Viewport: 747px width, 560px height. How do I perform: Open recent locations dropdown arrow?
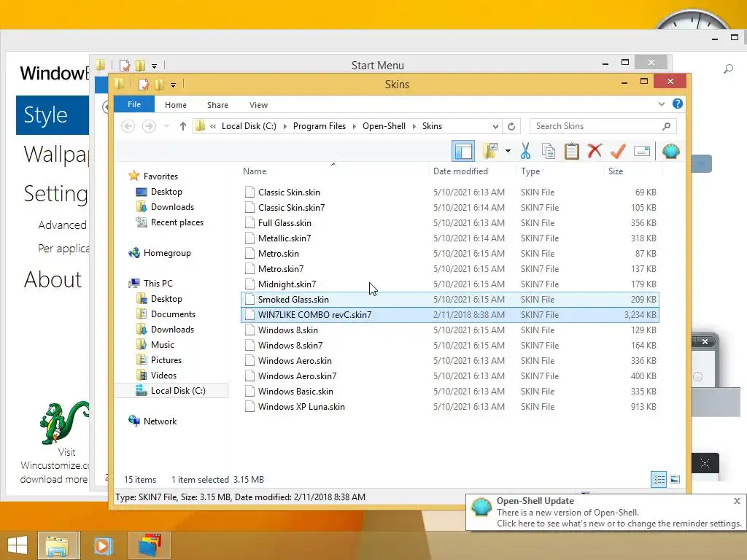(x=166, y=126)
